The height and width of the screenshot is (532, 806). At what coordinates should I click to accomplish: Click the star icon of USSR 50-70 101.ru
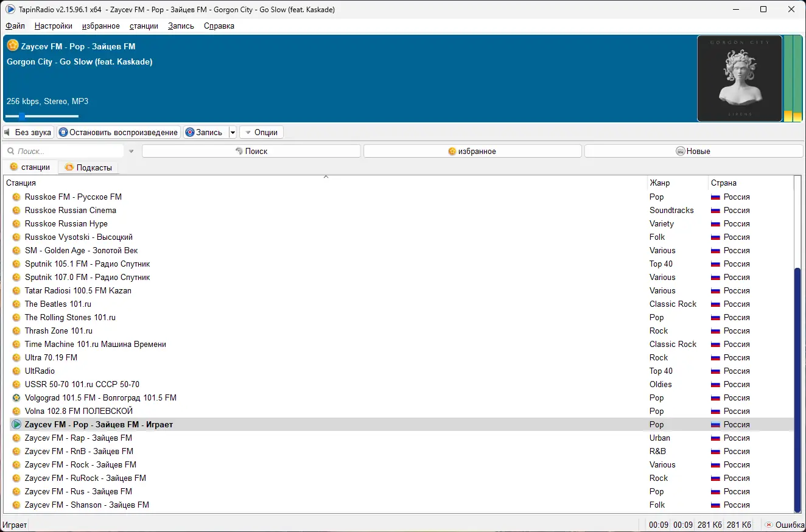(x=16, y=385)
